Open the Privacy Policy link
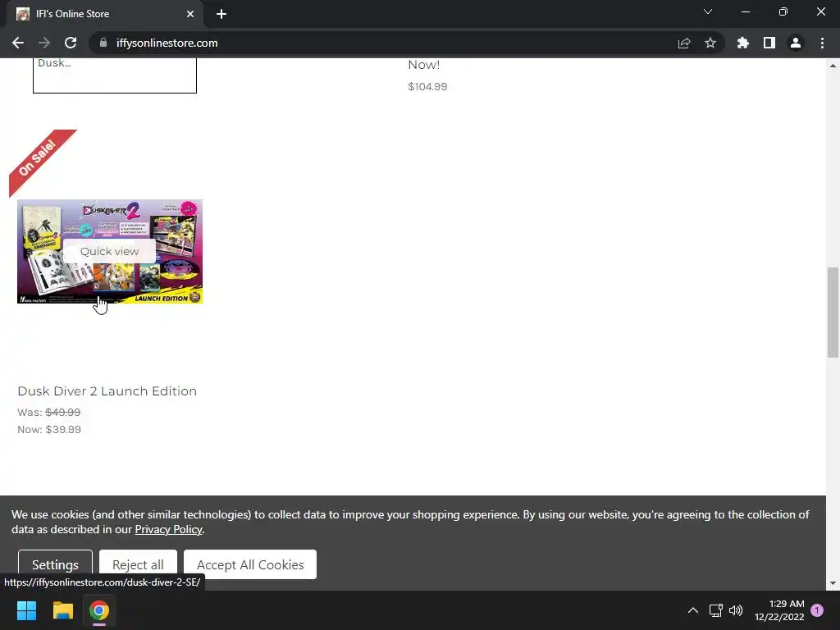 (168, 529)
